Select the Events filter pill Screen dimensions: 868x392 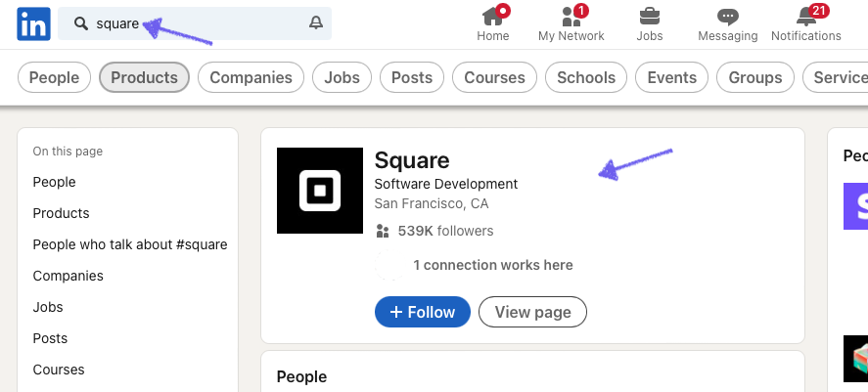coord(671,77)
